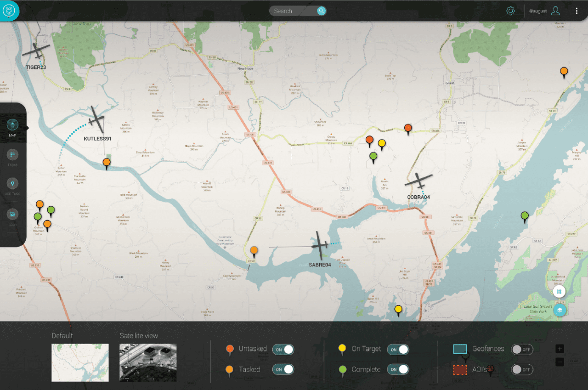Zoom in with the plus button
This screenshot has width=588, height=390.
(x=560, y=349)
